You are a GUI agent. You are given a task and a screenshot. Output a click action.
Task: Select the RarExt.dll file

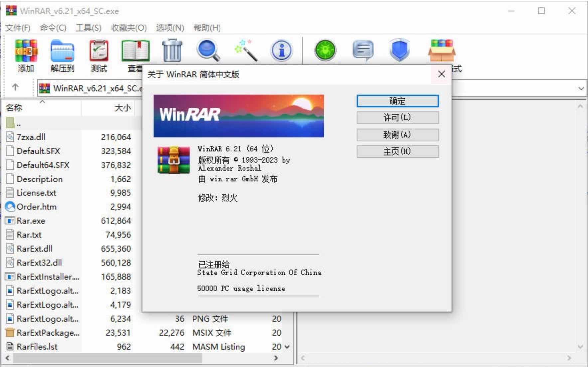[35, 249]
